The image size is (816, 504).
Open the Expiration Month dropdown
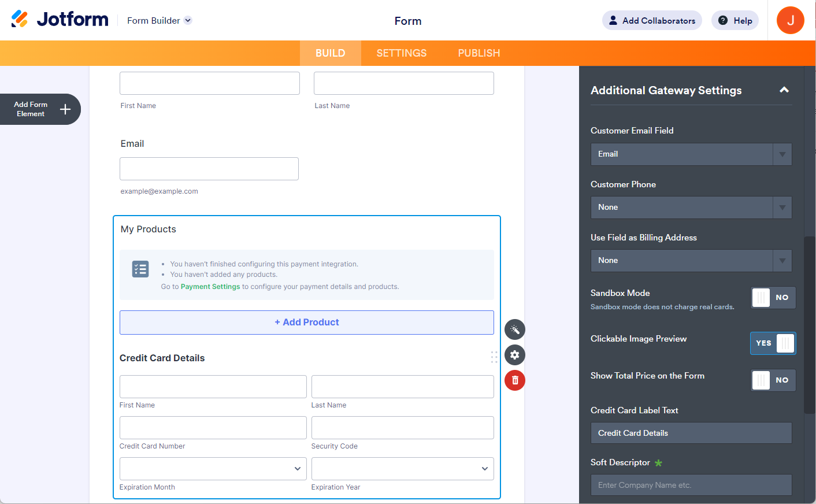tap(213, 469)
